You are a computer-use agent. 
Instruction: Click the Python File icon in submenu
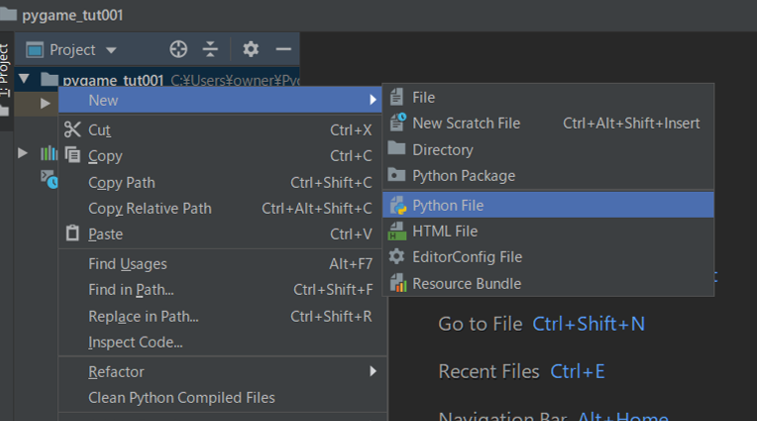398,205
